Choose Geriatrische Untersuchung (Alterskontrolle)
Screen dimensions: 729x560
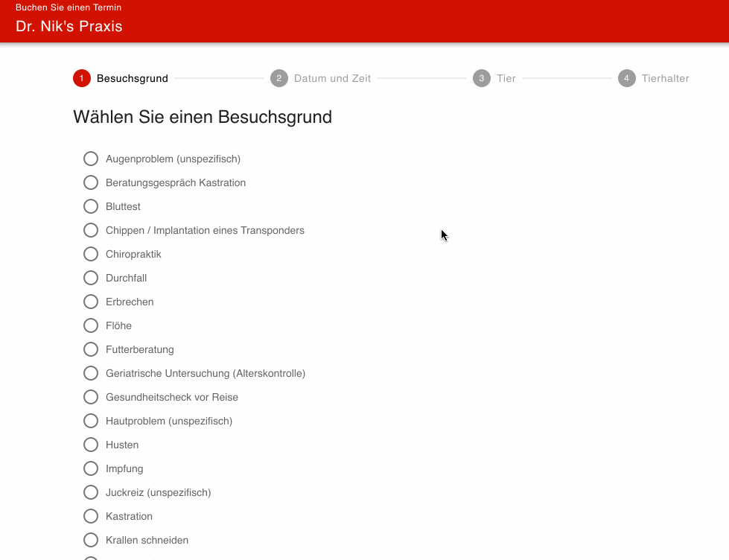[x=90, y=373]
